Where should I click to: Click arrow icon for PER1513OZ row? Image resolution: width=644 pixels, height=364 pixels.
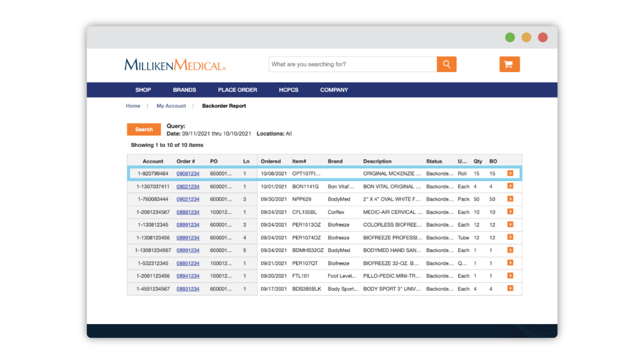510,225
